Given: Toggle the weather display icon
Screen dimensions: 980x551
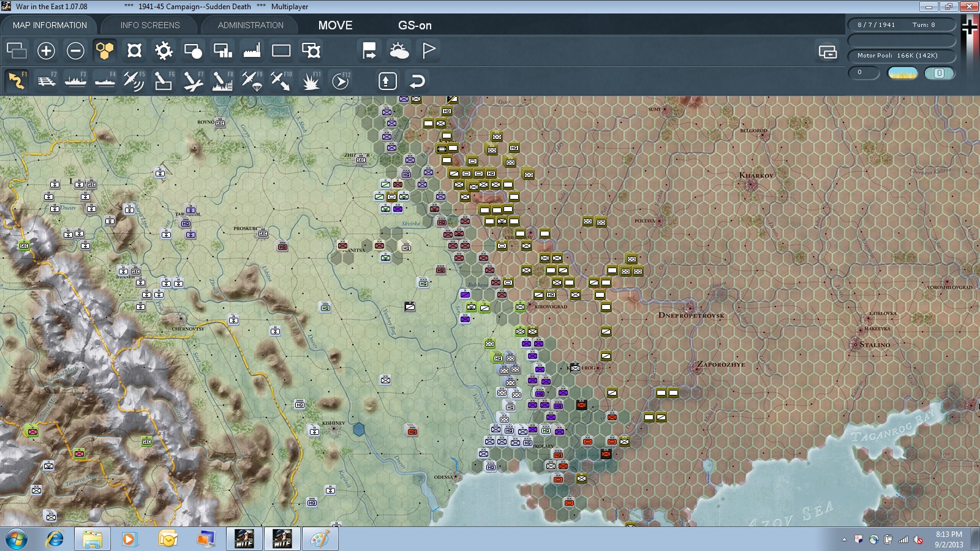Looking at the screenshot, I should [x=399, y=51].
